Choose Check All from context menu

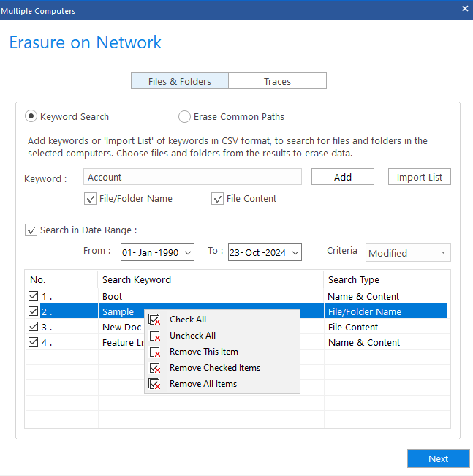coord(222,320)
